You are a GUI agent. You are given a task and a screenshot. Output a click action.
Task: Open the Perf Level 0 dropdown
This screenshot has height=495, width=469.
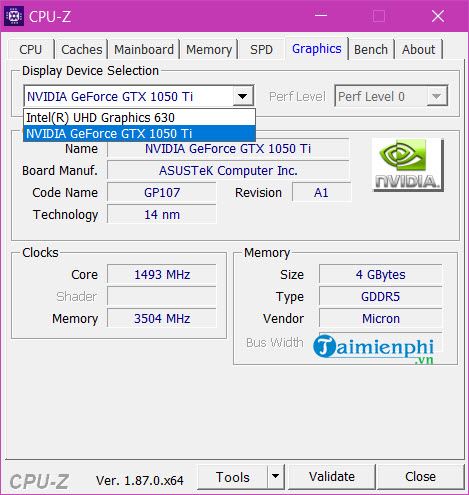click(391, 97)
